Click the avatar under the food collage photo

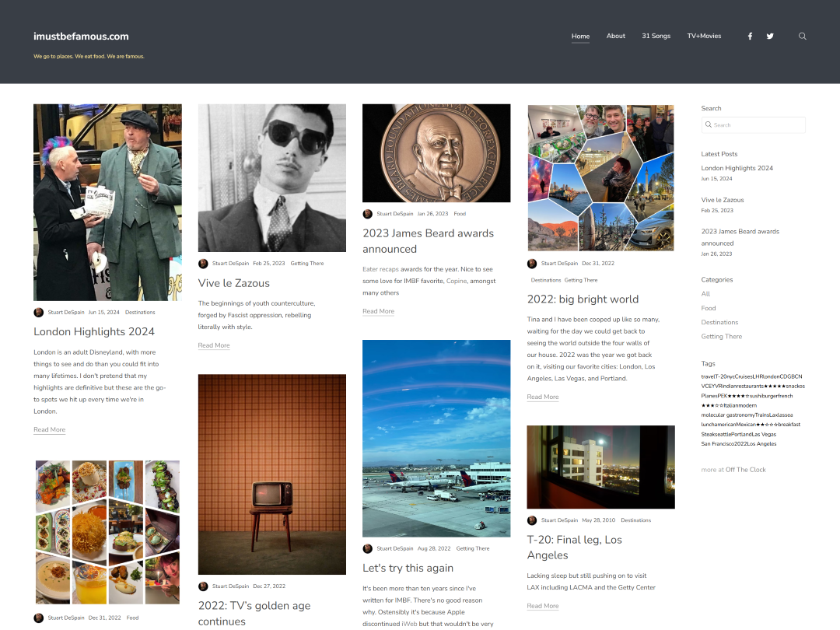[38, 617]
